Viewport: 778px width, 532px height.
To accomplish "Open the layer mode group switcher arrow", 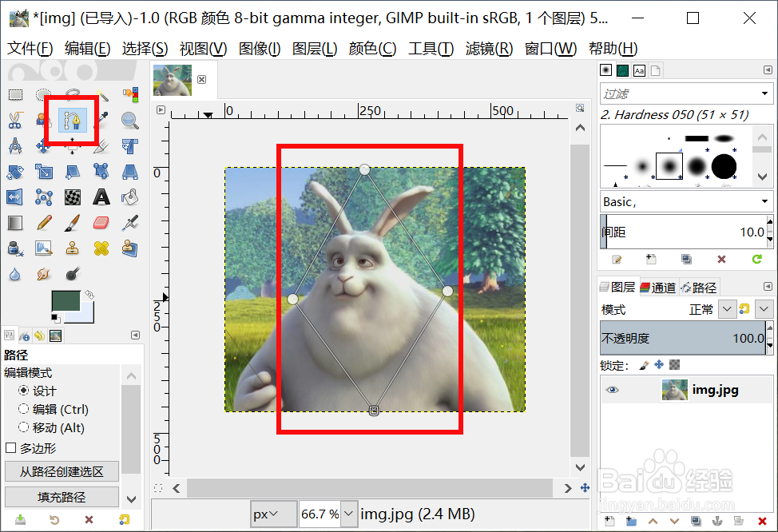I will pos(764,309).
